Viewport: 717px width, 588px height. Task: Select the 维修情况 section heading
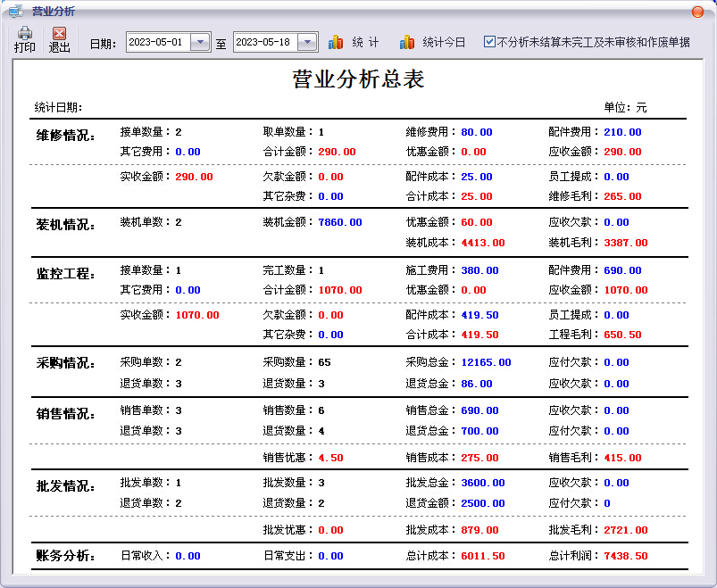tap(66, 136)
